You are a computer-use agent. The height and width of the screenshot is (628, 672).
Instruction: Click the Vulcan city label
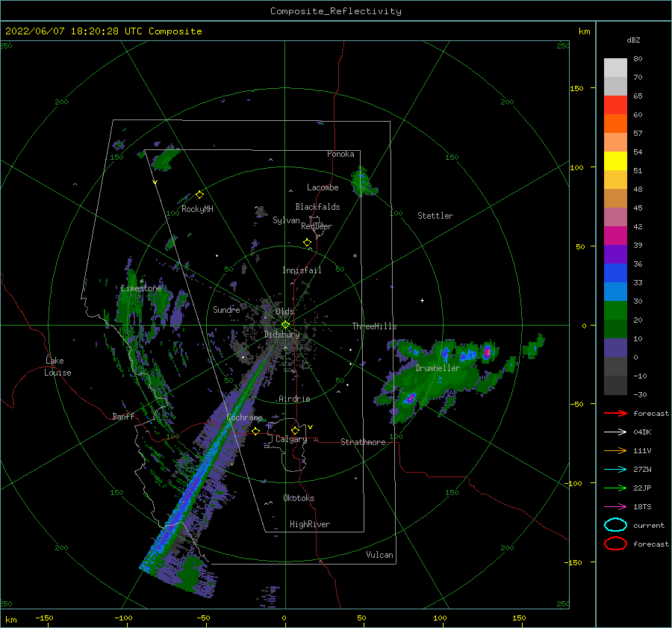380,555
